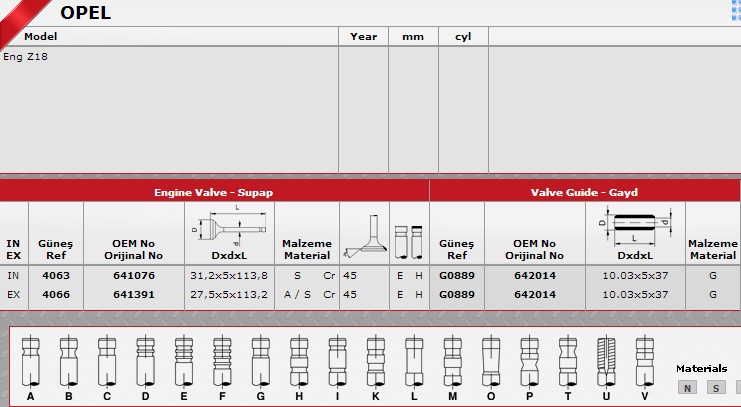
Task: Open Güneş reference 4063 for intake valve
Action: pos(55,274)
